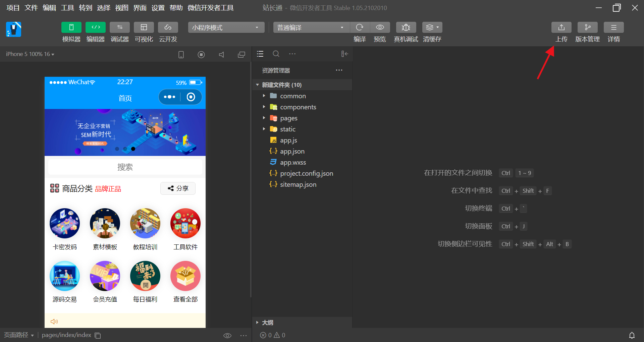Click the SEM banner image
Viewport: 644px width, 342px height.
[x=125, y=132]
